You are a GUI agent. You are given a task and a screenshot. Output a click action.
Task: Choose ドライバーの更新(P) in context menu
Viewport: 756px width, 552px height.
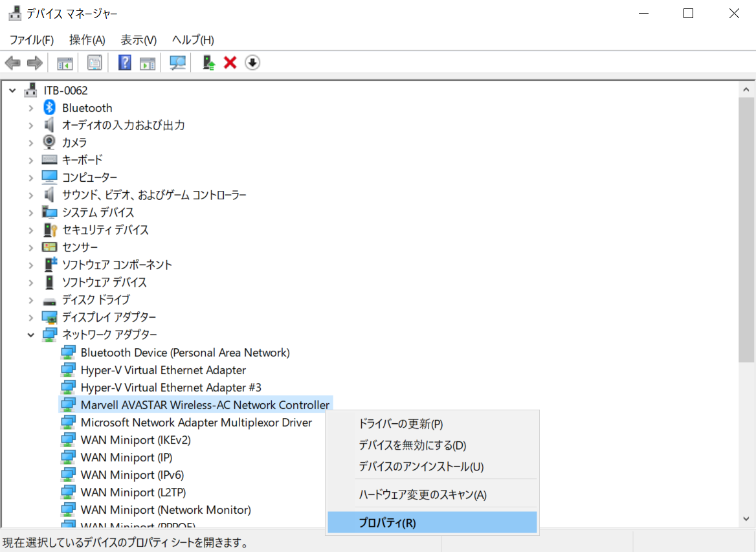432,424
